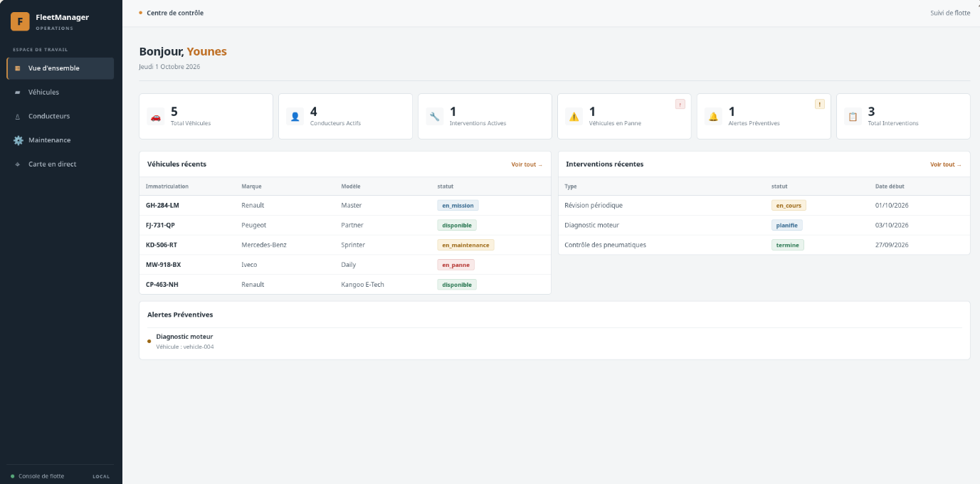Click the yellow badge on Alertes Préventives card
980x484 pixels.
pos(820,104)
